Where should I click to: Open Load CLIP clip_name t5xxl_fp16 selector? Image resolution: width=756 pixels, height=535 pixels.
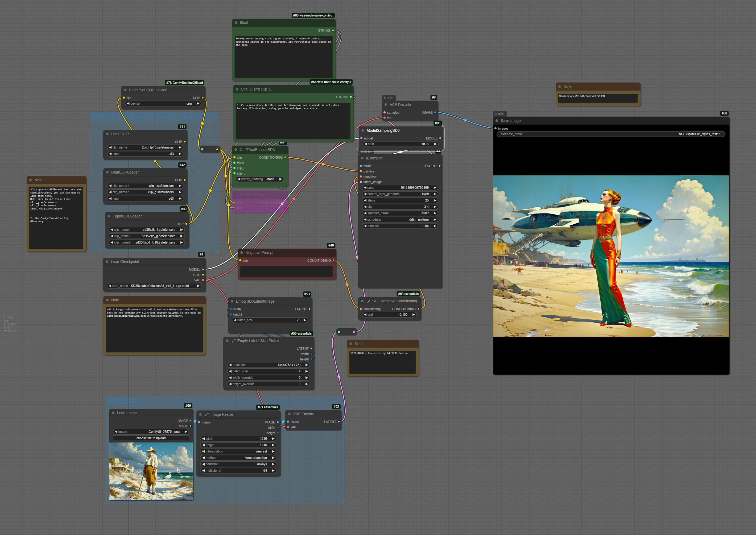(145, 147)
